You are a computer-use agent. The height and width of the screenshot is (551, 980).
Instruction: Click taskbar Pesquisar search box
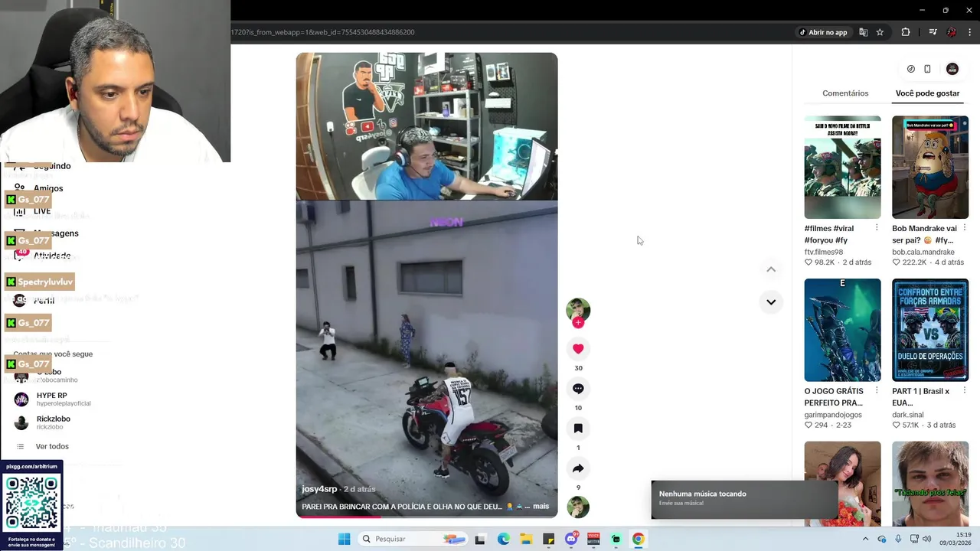pyautogui.click(x=413, y=539)
